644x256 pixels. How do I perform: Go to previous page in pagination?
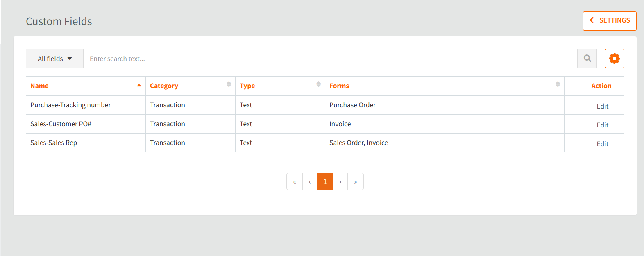point(310,181)
